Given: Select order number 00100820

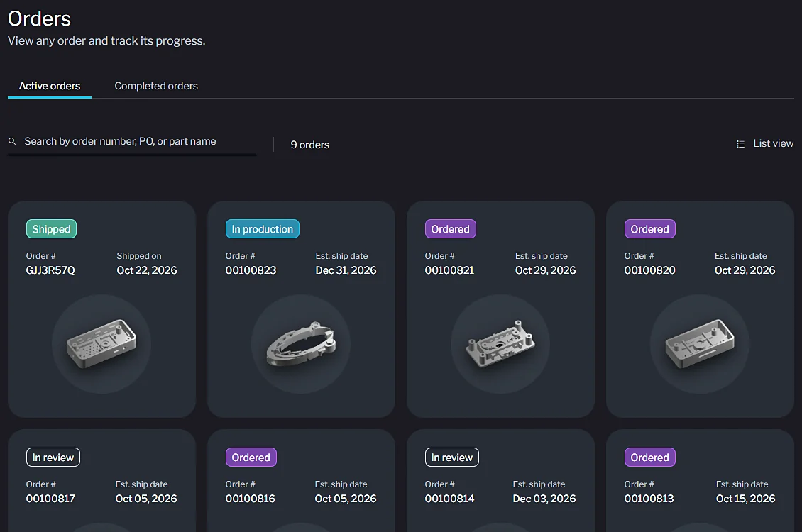Looking at the screenshot, I should coord(649,270).
